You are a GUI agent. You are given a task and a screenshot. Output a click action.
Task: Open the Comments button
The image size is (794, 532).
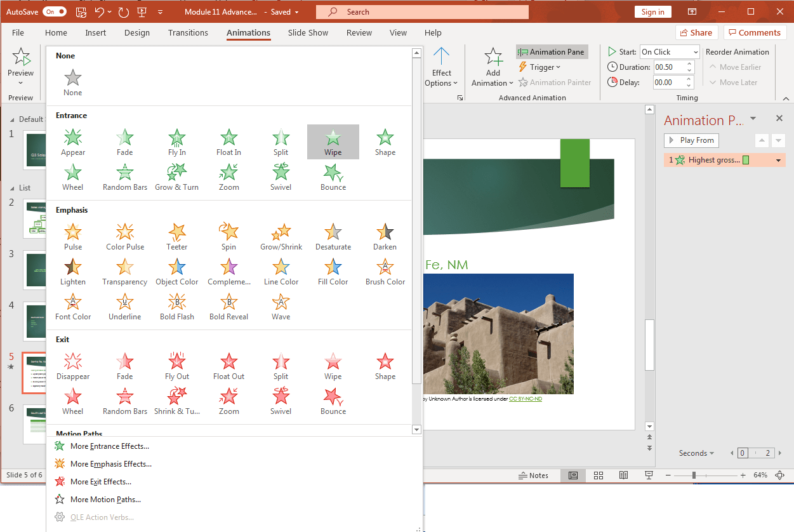(755, 33)
